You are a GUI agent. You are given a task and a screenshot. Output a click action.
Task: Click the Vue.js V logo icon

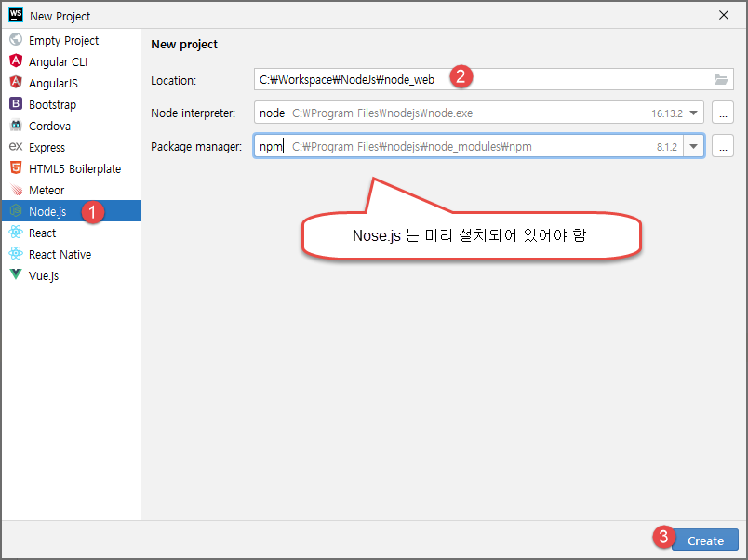(16, 274)
